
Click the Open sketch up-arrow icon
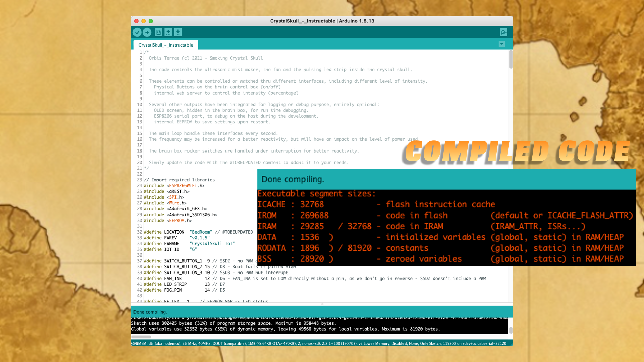(168, 32)
